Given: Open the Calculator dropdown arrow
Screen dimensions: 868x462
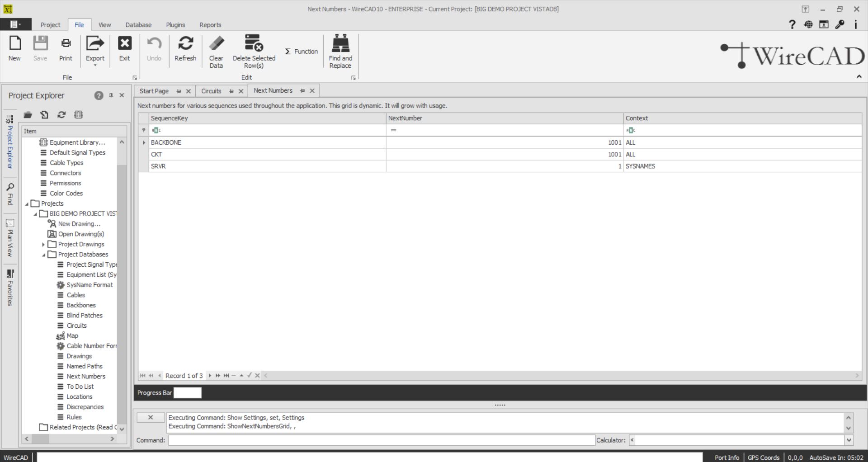Looking at the screenshot, I should click(x=849, y=440).
